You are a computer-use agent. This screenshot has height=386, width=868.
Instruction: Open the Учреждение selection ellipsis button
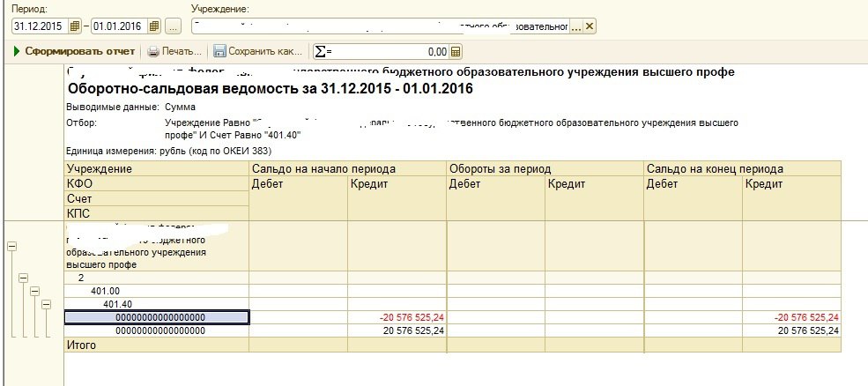click(575, 26)
